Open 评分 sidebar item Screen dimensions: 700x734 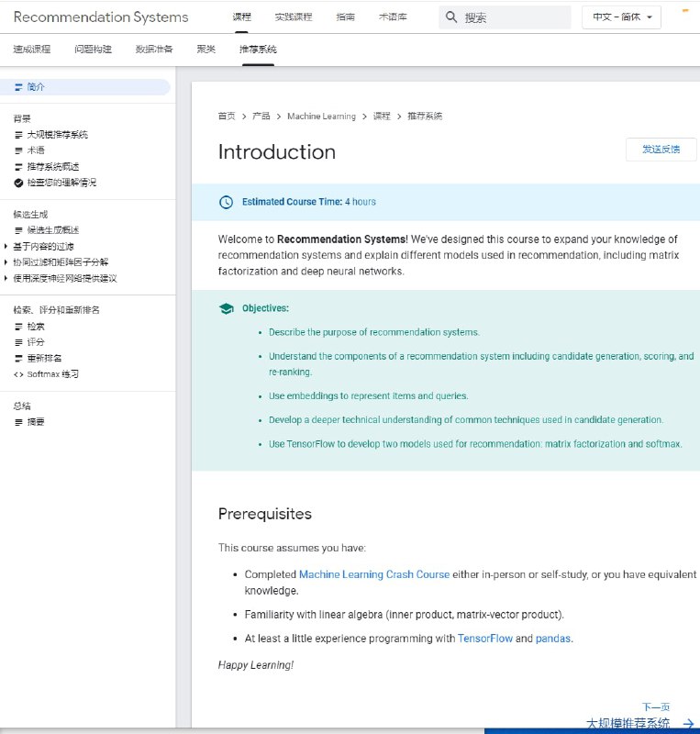pyautogui.click(x=36, y=342)
